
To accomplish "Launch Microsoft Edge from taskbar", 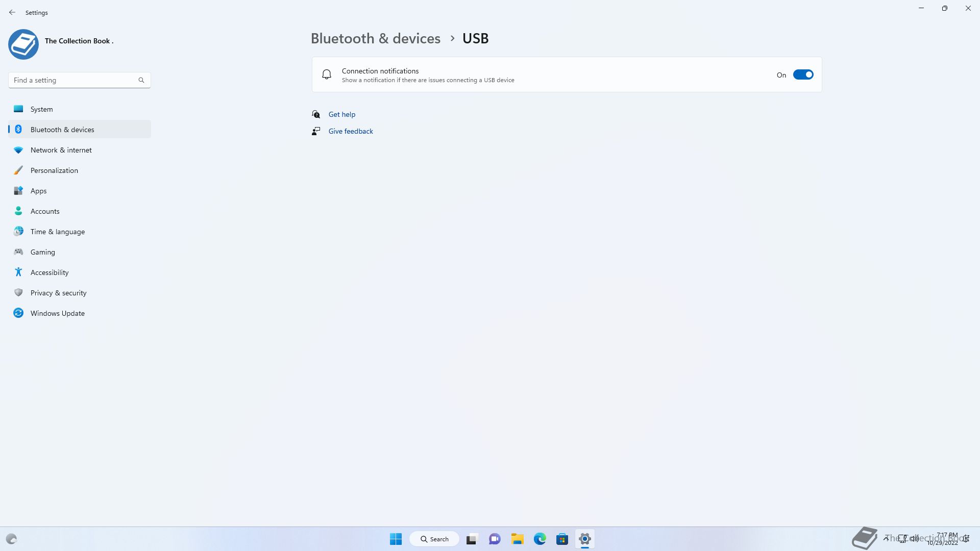I will pyautogui.click(x=540, y=539).
